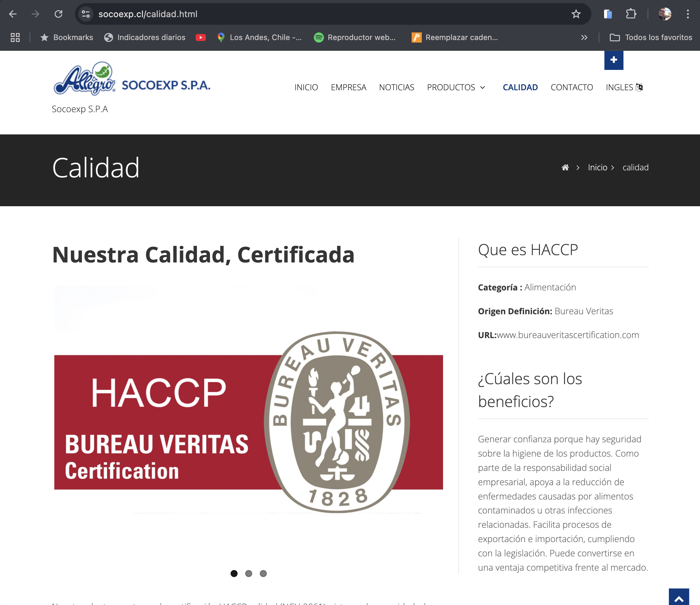The image size is (700, 605).
Task: Click the HACCP Bureau Veritas image
Action: 249,422
